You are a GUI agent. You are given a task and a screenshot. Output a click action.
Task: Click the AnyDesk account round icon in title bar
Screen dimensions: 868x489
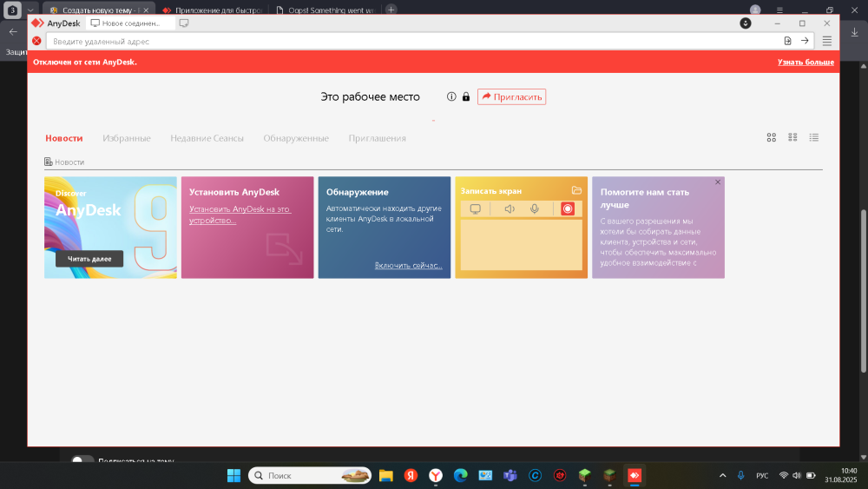click(x=746, y=23)
